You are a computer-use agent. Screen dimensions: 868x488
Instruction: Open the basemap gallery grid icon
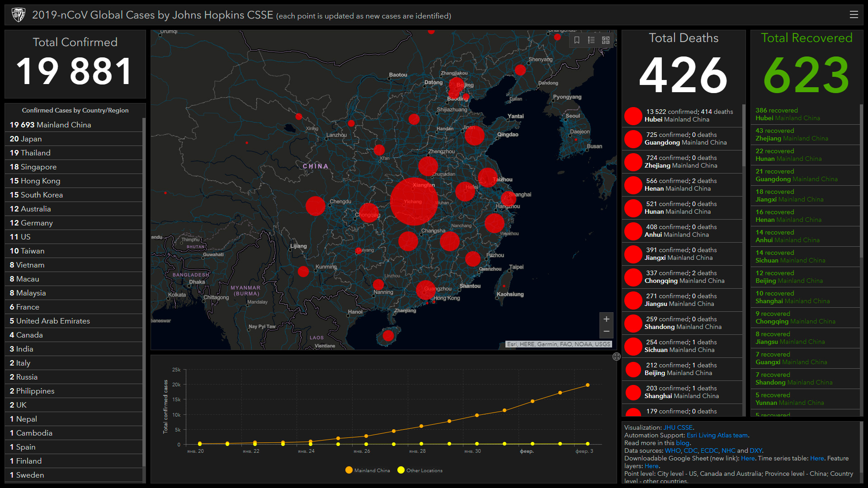coord(606,40)
